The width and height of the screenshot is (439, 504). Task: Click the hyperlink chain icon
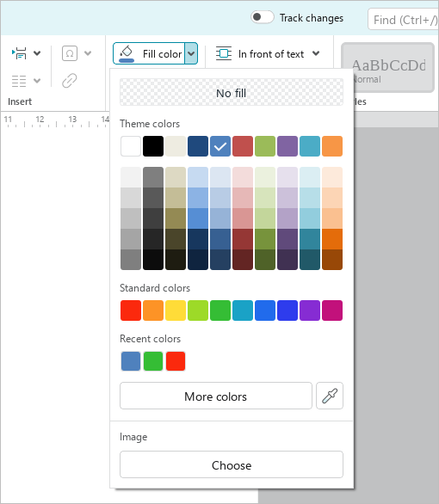[70, 80]
